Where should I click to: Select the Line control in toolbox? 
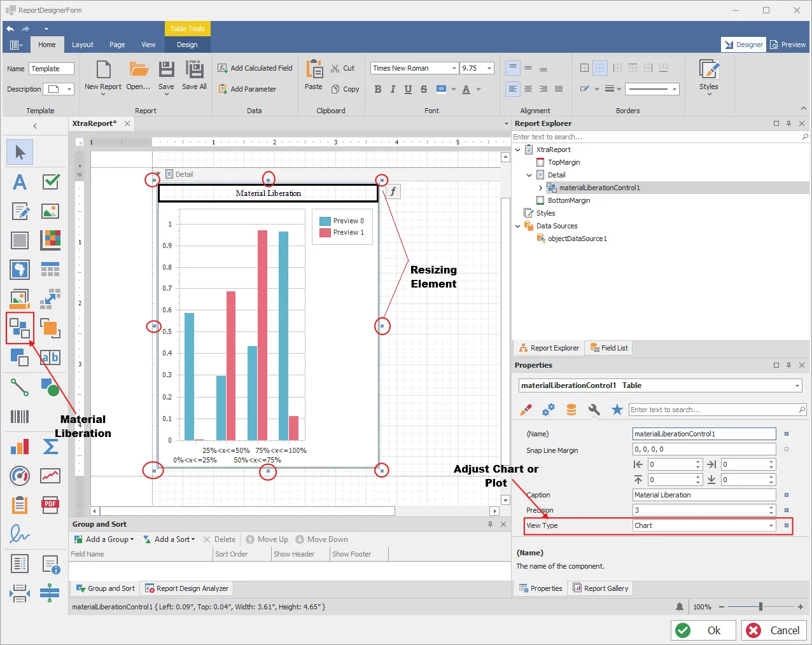[x=20, y=387]
